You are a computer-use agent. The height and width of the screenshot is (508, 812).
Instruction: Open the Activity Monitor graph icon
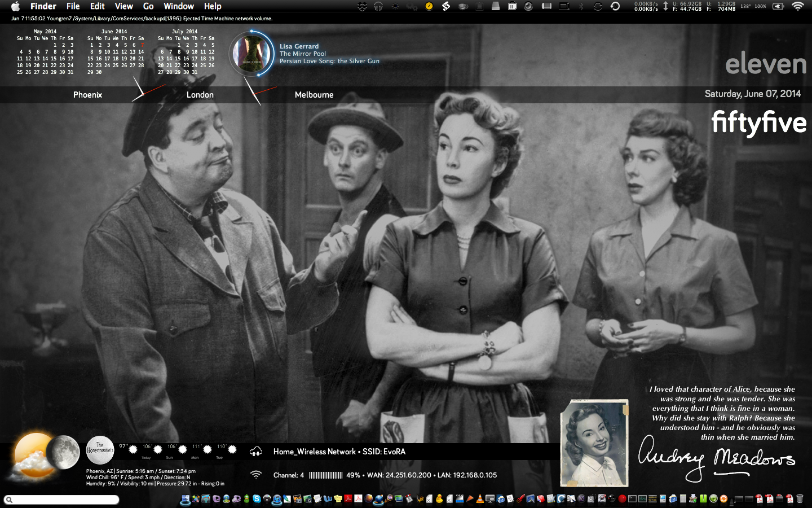[642, 499]
